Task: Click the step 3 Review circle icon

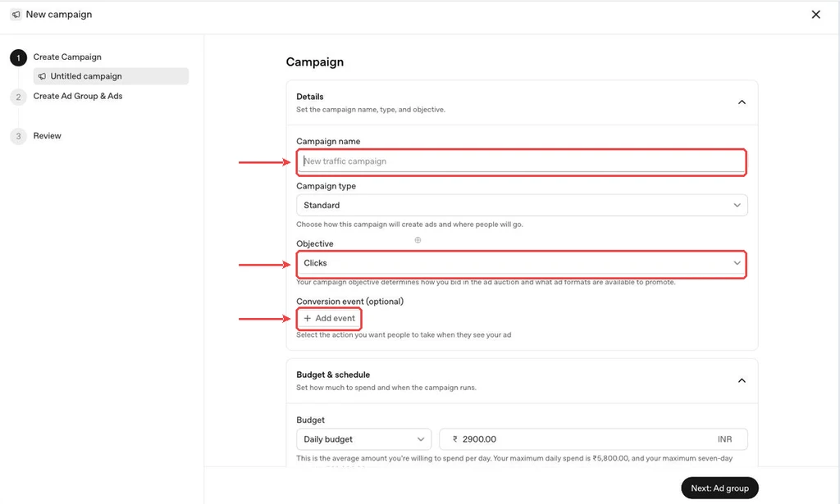Action: click(18, 136)
